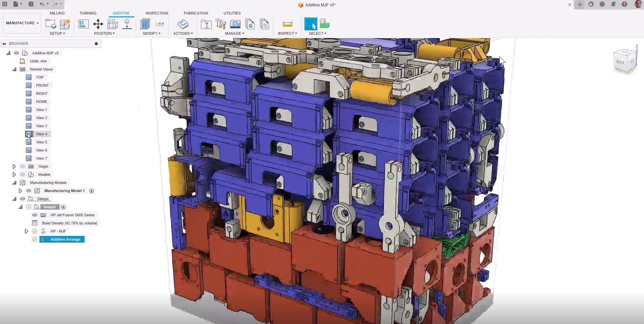The width and height of the screenshot is (644, 324).
Task: Create a new Manufacturing Model
Action: 65,24
